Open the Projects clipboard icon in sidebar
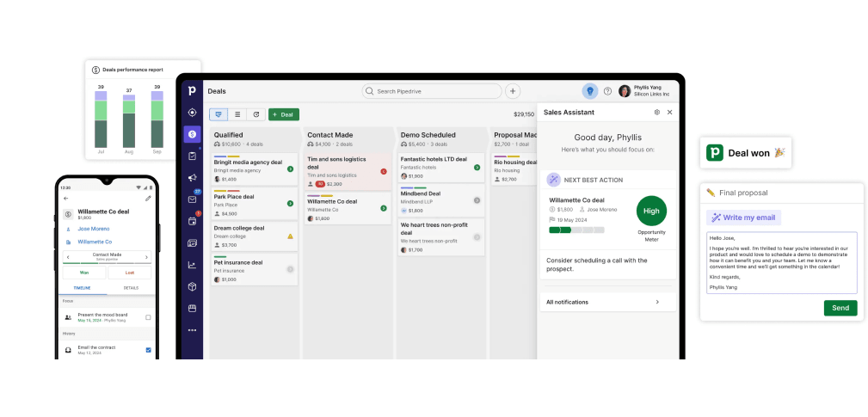 click(x=192, y=156)
